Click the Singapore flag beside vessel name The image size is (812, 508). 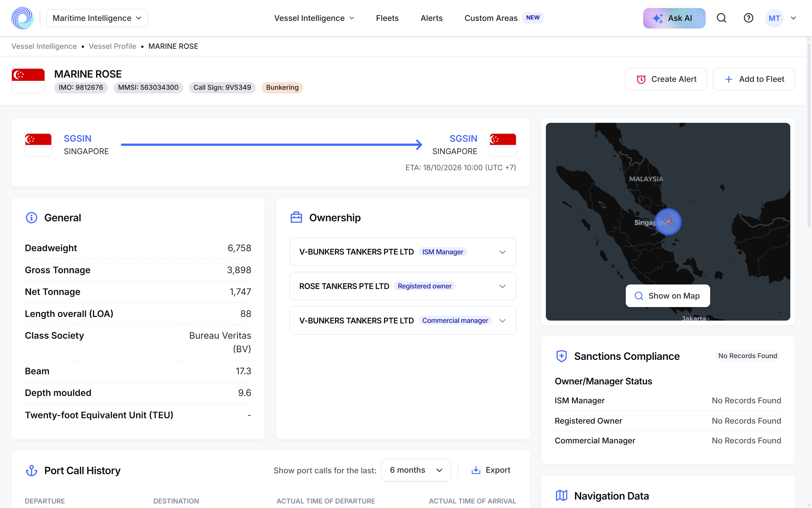28,81
